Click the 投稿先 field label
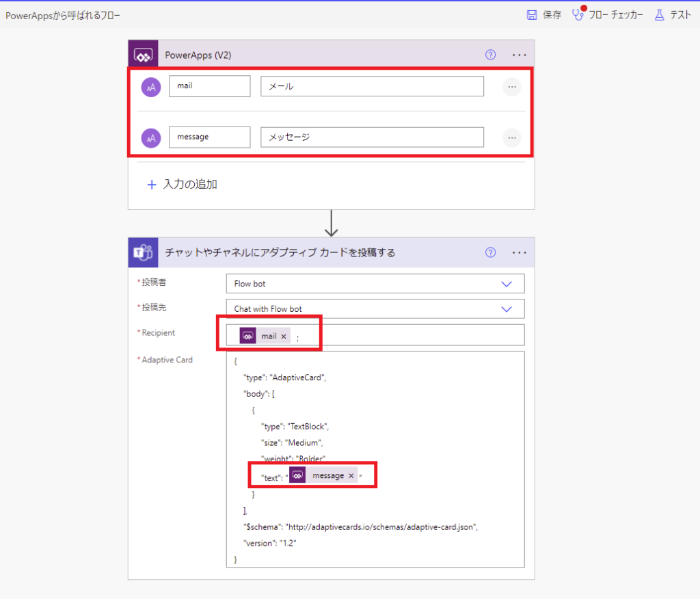The height and width of the screenshot is (599, 700). click(x=154, y=307)
